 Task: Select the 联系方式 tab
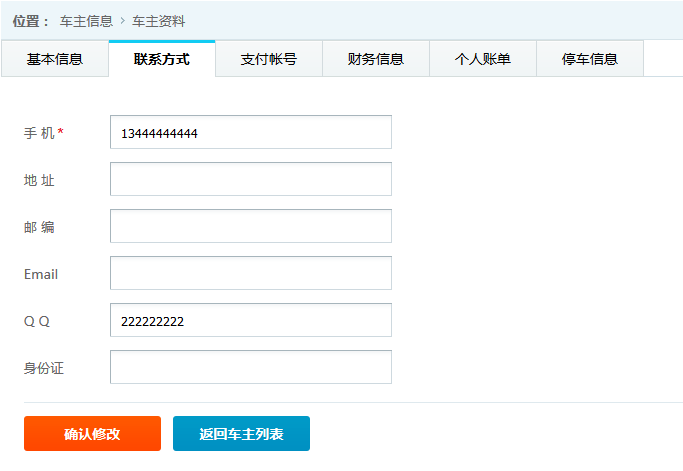click(161, 59)
